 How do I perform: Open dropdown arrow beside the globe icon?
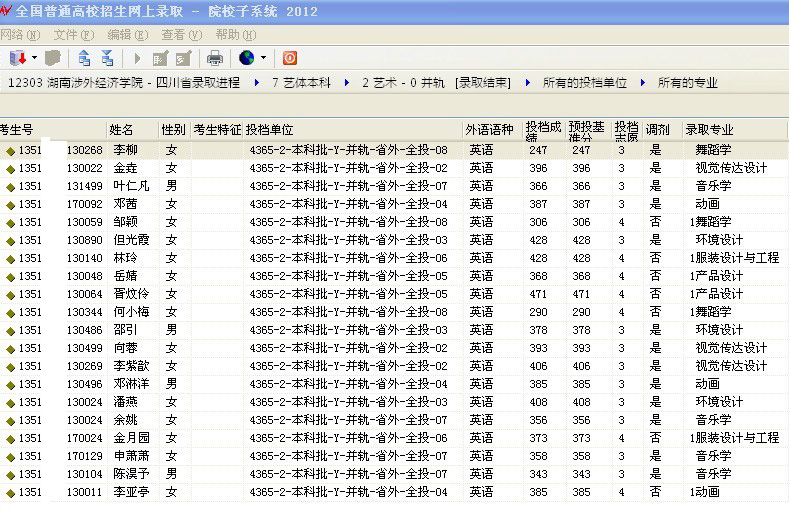coord(264,58)
